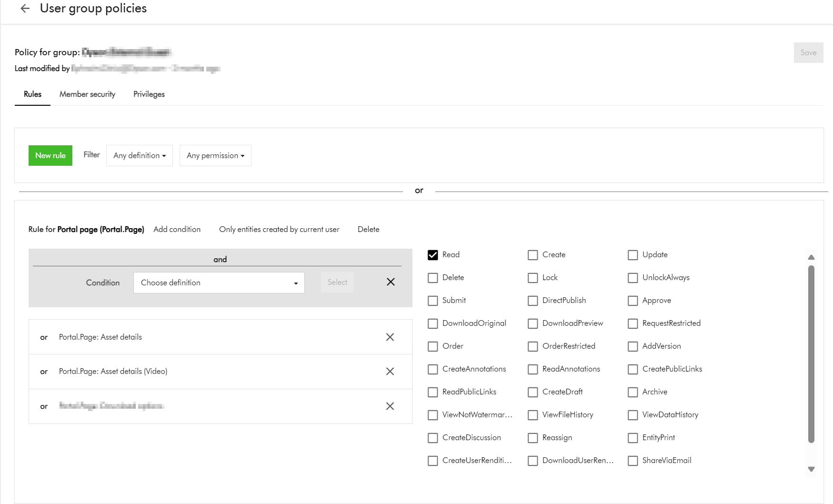Check the ShareViaEmail permission
Viewport: 833px width, 504px height.
[632, 461]
